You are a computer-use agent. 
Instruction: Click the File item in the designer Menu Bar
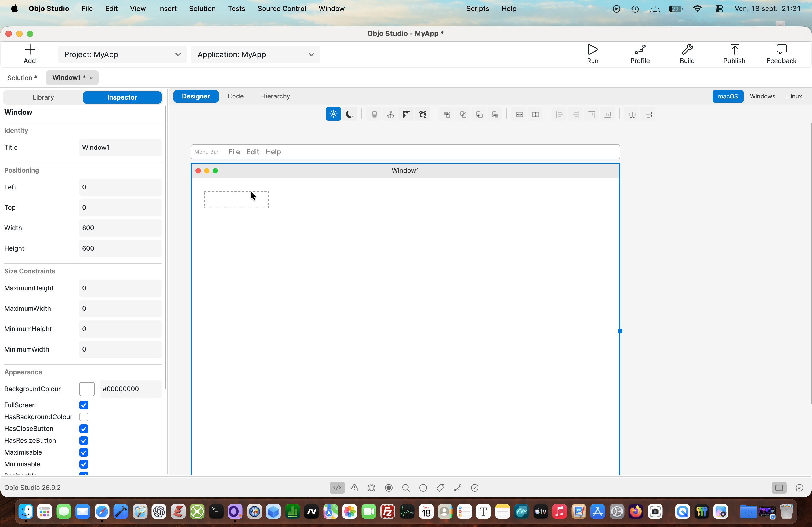point(234,152)
